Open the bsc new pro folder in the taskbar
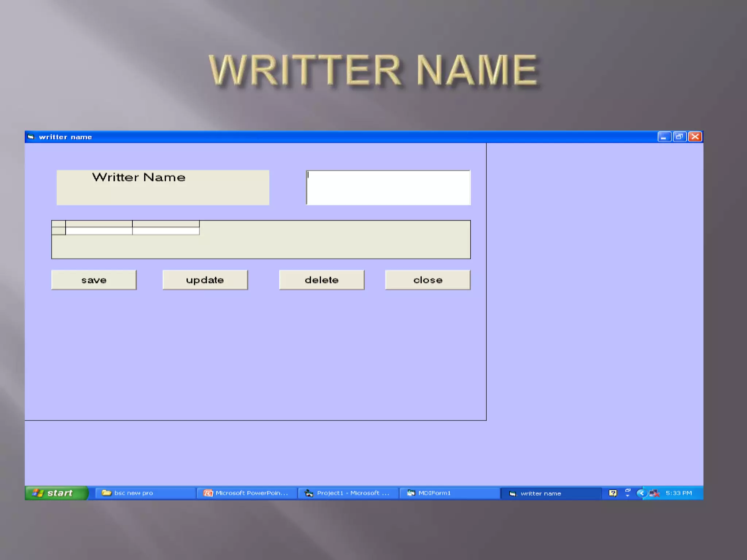 pyautogui.click(x=145, y=493)
